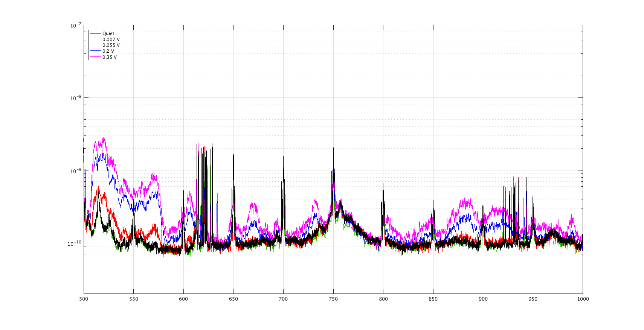Screen dimensions: 644x330
Task: Click the x-axis tick label 850
Action: pos(433,299)
